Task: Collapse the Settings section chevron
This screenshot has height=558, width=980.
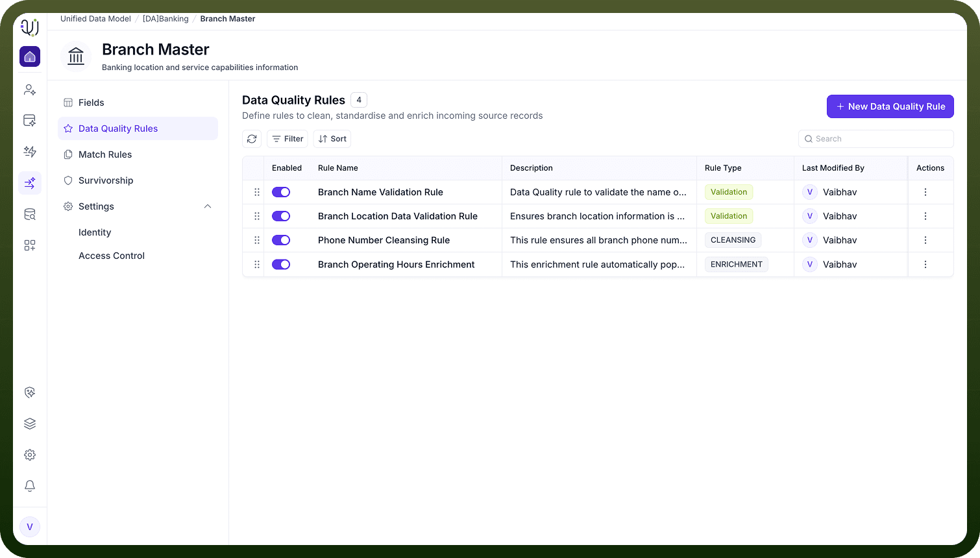Action: [x=208, y=206]
